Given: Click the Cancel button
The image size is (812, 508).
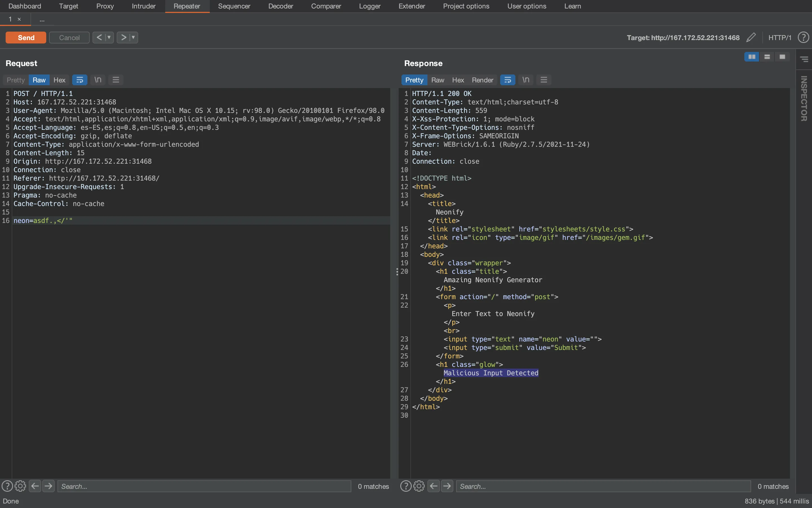Looking at the screenshot, I should pyautogui.click(x=69, y=38).
